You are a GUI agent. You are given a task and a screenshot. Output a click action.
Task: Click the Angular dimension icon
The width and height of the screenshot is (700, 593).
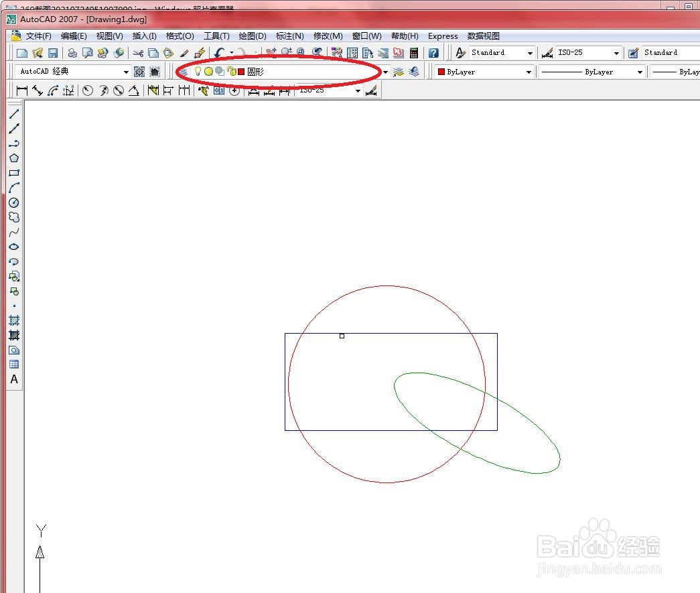click(133, 90)
